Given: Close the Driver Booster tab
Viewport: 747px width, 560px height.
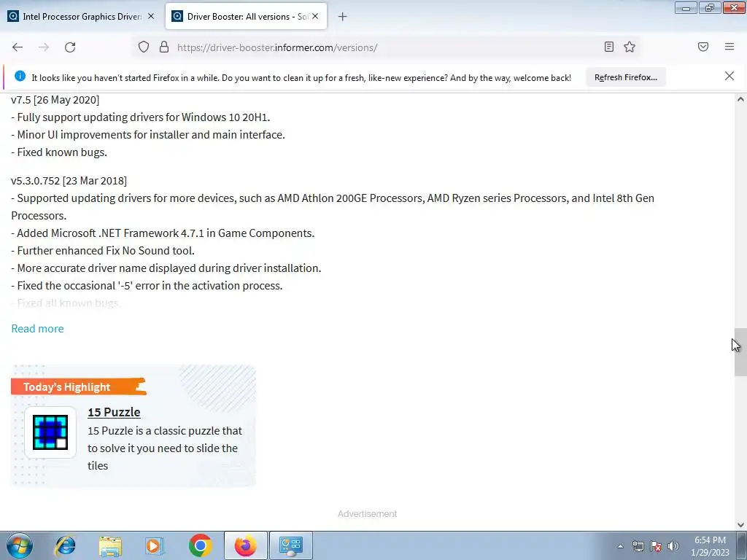Looking at the screenshot, I should (315, 16).
